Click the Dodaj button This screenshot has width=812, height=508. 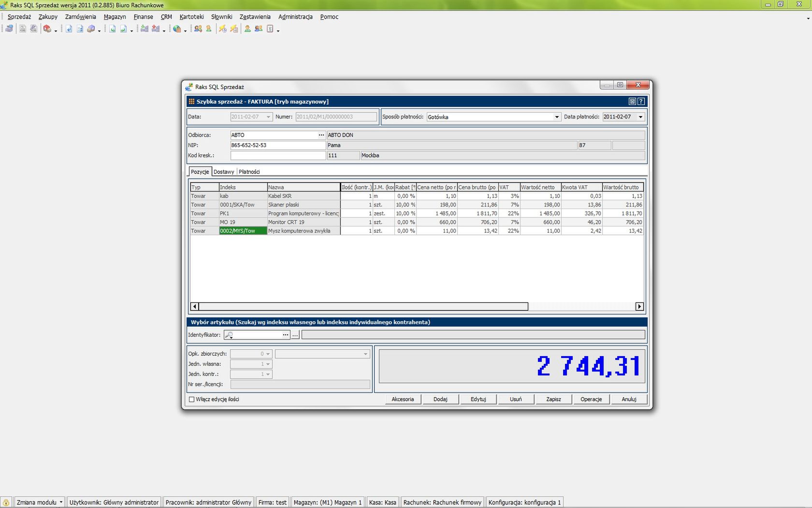pyautogui.click(x=440, y=400)
